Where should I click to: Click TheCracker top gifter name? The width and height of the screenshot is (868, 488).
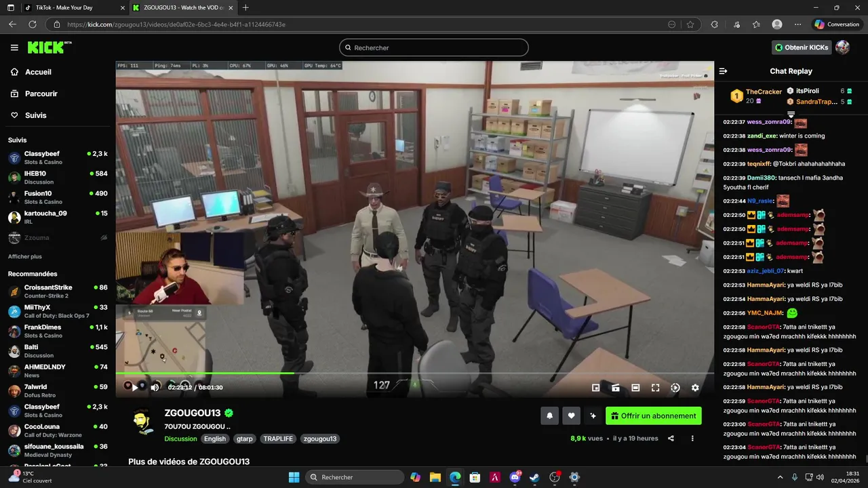tap(764, 91)
